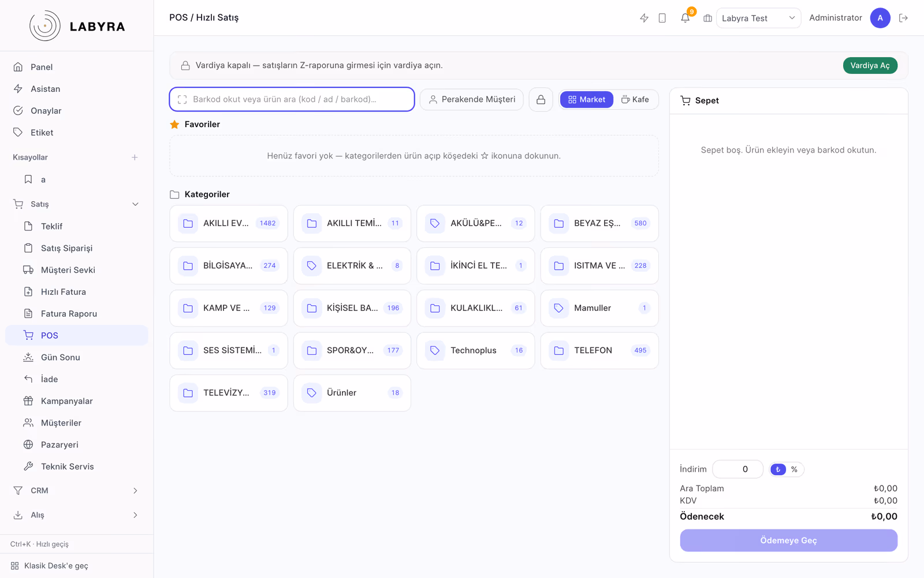Viewport: 924px width, 578px height.
Task: Click the mobile device icon in top bar
Action: (x=662, y=18)
